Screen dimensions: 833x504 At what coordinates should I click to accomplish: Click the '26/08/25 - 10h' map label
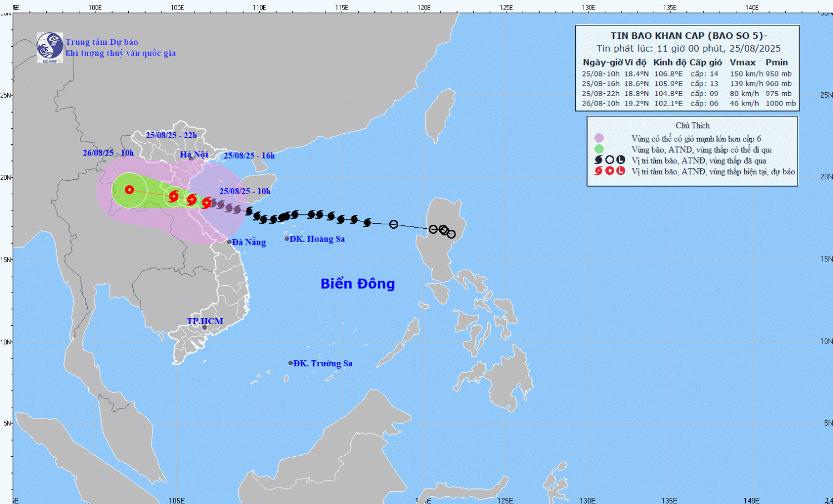tap(108, 153)
